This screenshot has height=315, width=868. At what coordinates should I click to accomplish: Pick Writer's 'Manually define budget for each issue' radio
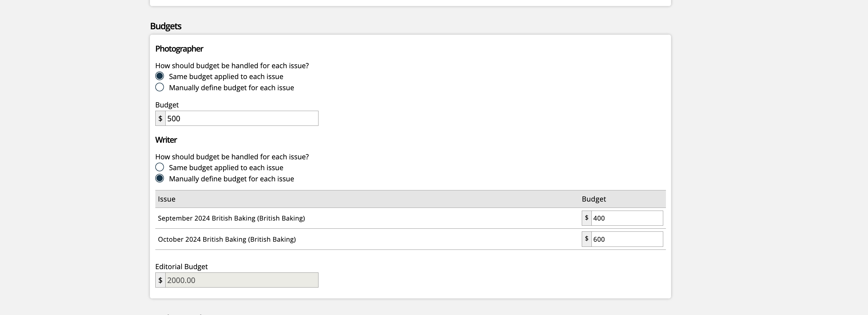(160, 178)
